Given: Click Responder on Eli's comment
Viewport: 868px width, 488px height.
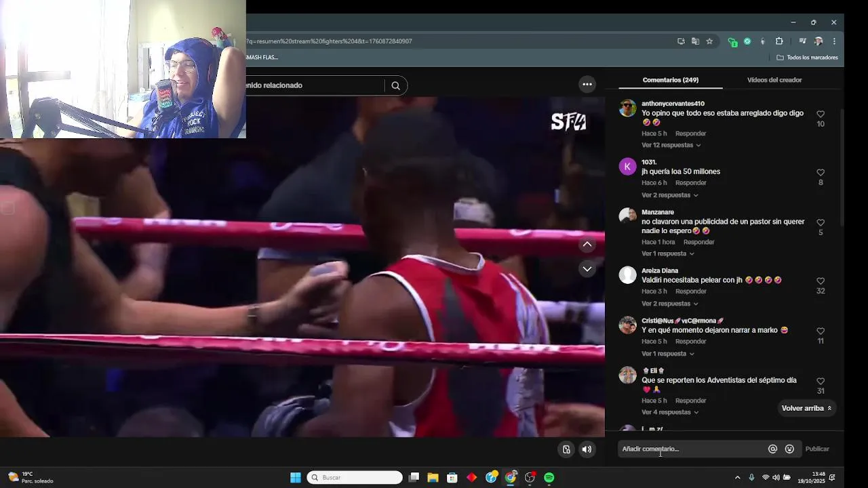Looking at the screenshot, I should pos(691,401).
